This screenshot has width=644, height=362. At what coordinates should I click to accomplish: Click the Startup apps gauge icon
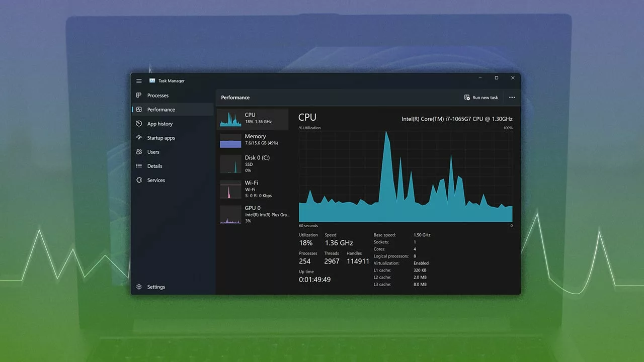pyautogui.click(x=139, y=138)
